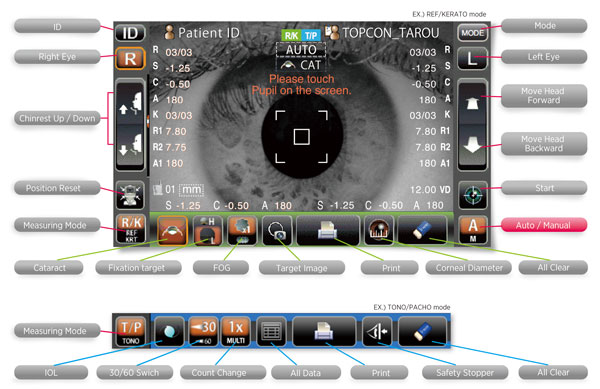The width and height of the screenshot is (600, 389).
Task: Select the Fixation target icon
Action: coord(207,230)
